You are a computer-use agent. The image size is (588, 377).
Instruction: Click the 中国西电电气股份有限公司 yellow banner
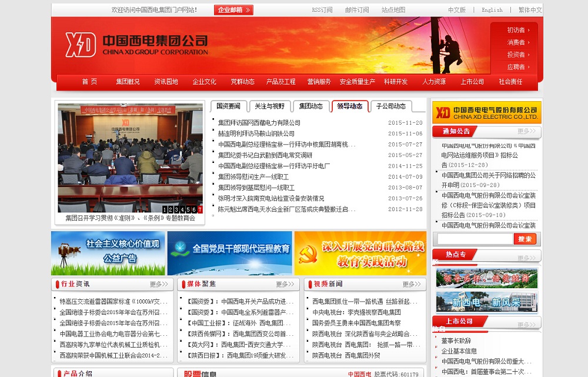tap(487, 112)
